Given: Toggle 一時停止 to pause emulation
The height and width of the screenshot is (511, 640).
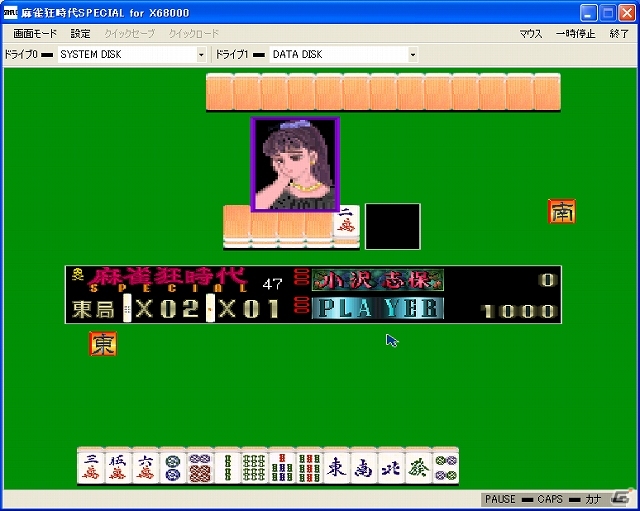Looking at the screenshot, I should [x=576, y=33].
